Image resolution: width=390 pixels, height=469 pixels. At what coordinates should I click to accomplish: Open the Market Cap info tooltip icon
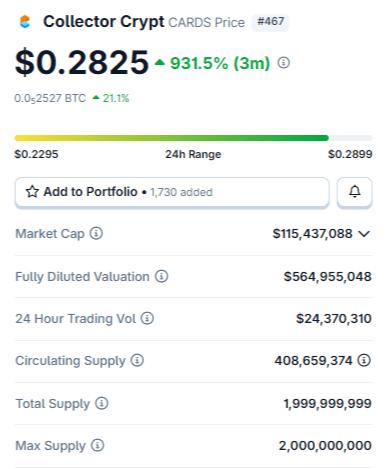(x=96, y=233)
